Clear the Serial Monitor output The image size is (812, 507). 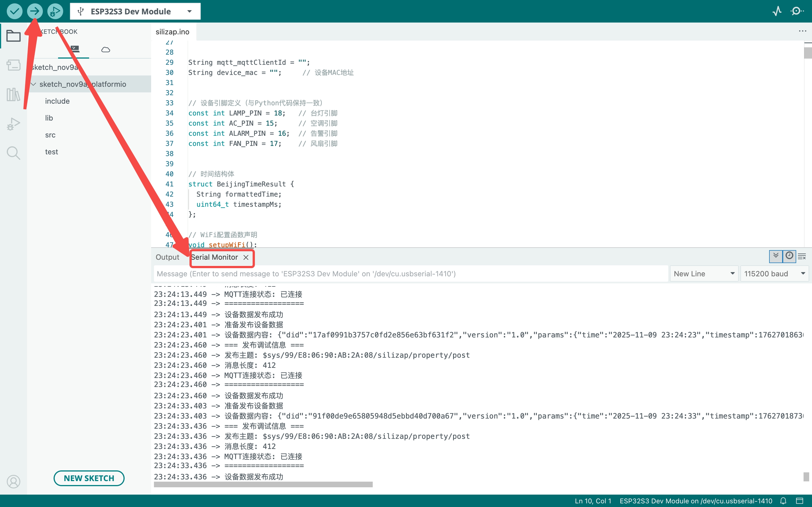[x=803, y=257]
